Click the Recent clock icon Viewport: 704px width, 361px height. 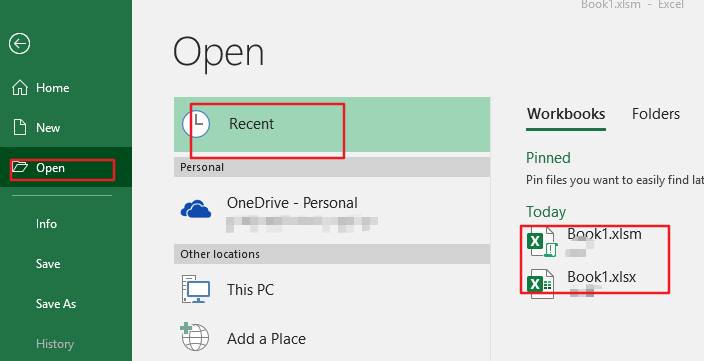196,124
